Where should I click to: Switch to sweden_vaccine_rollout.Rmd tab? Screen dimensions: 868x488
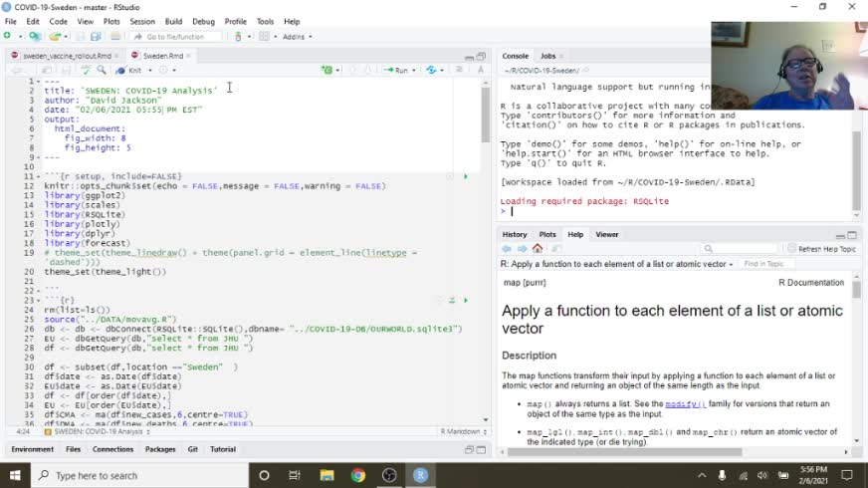coord(66,56)
